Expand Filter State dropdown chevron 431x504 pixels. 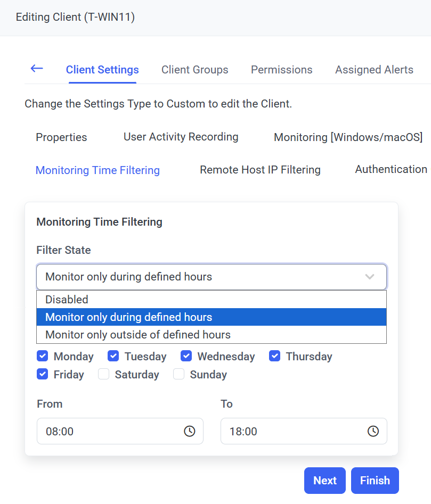[370, 277]
